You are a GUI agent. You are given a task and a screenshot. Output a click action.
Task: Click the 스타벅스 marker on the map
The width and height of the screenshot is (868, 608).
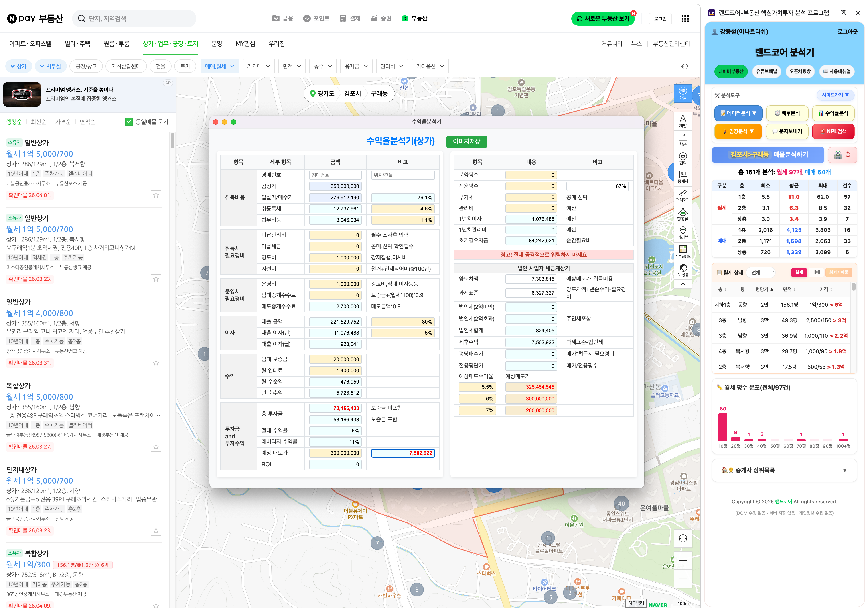coord(486,567)
